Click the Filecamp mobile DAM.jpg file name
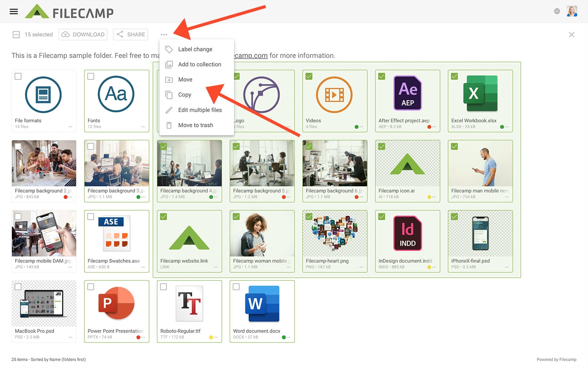 pyautogui.click(x=43, y=261)
